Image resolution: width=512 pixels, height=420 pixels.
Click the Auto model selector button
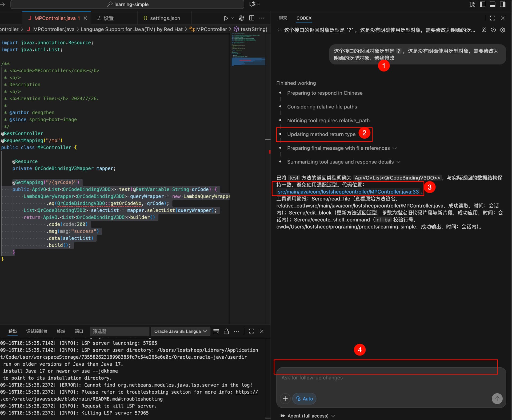(x=304, y=399)
